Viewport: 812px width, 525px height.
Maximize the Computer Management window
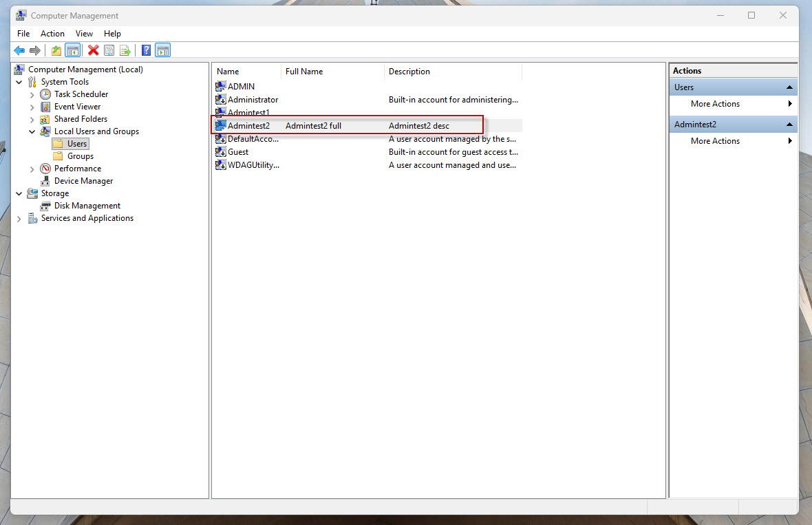751,16
